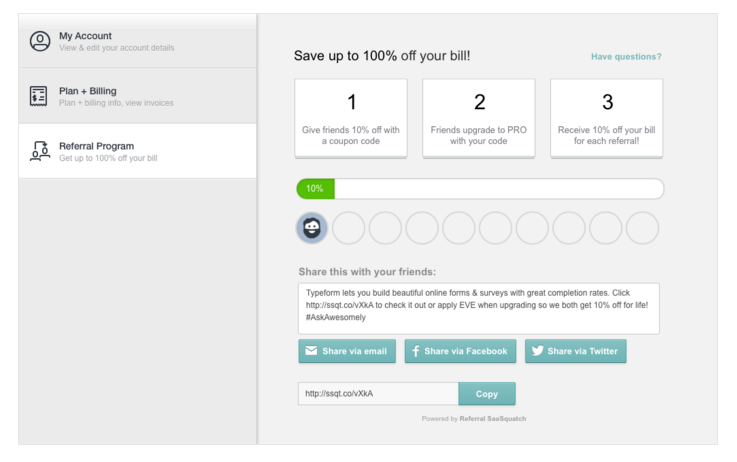Open the Have questions? link
Screen dimensions: 737x462
tap(626, 56)
